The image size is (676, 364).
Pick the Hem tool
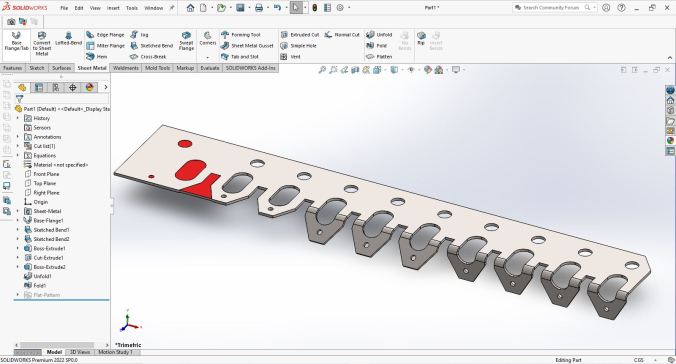point(97,56)
